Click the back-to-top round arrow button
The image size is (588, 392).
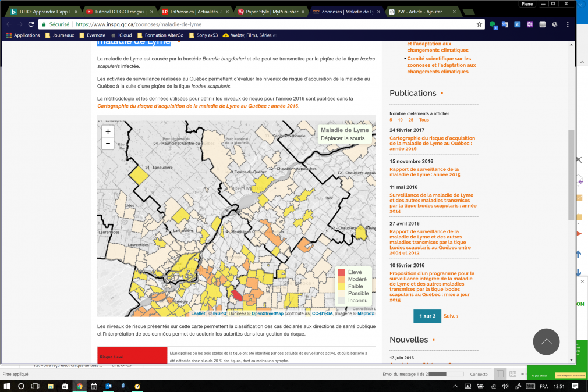pyautogui.click(x=546, y=341)
